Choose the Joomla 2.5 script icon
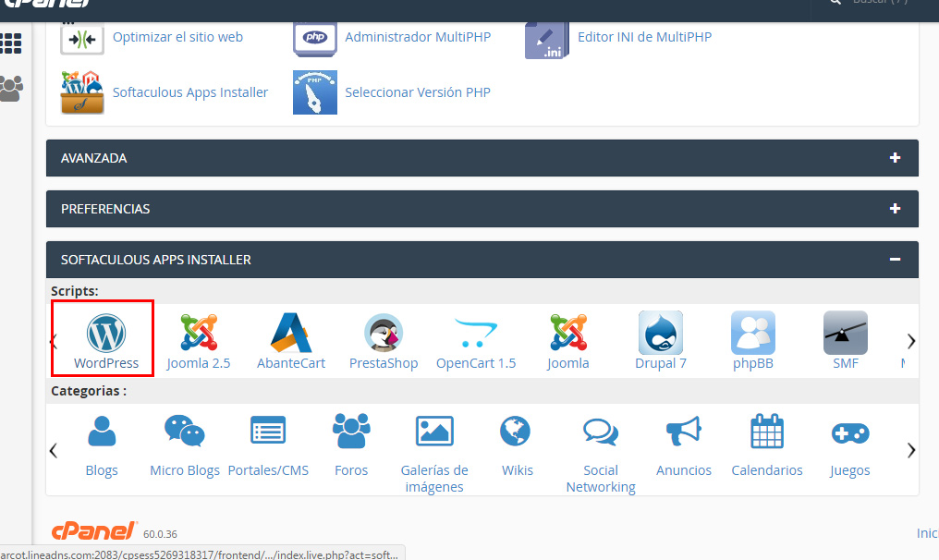 click(x=198, y=333)
